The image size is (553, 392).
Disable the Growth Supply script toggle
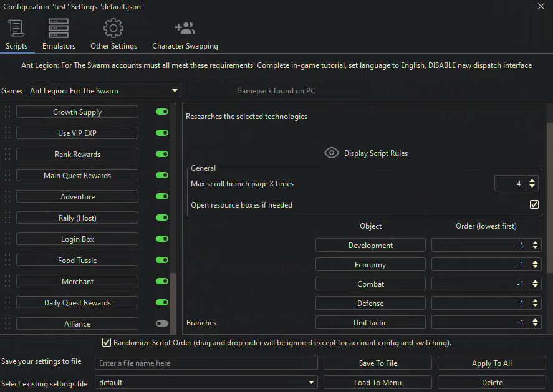[x=162, y=112]
